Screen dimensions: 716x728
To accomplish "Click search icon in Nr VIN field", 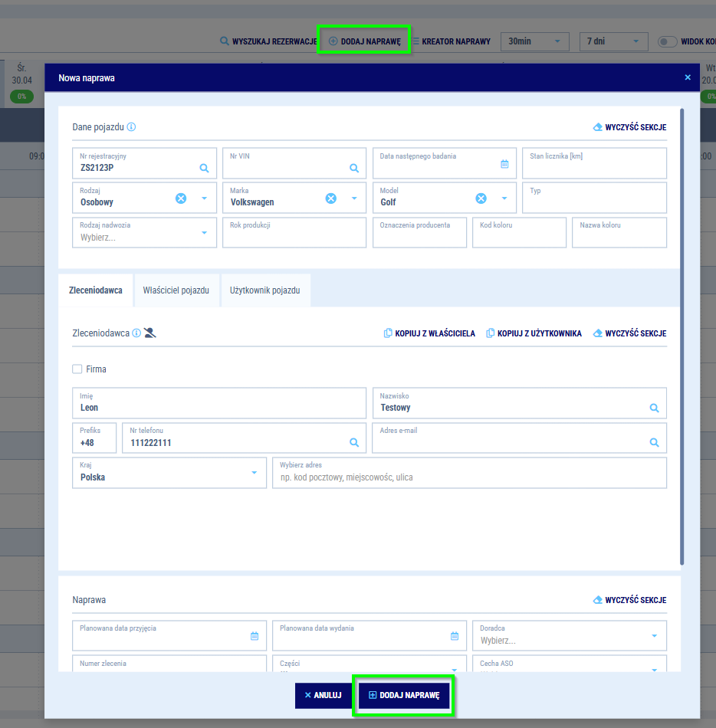I will 354,168.
